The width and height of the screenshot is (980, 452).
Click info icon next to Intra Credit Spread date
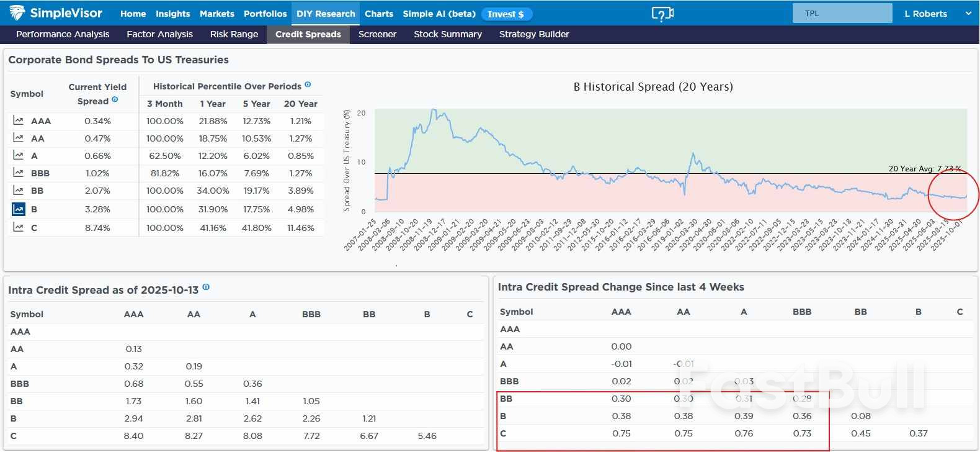(206, 287)
